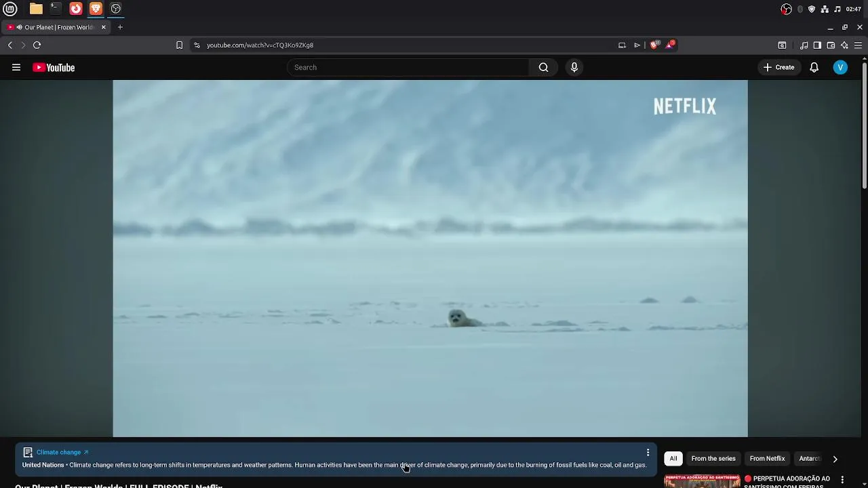
Task: Select the From Netflix chip
Action: 767,459
